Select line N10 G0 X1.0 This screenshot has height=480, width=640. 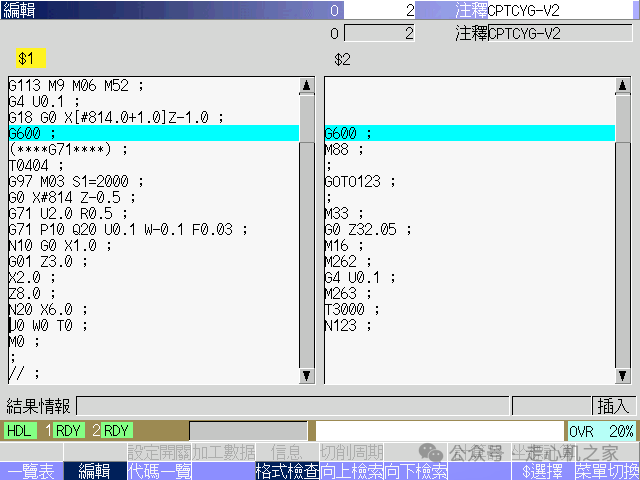tap(154, 245)
